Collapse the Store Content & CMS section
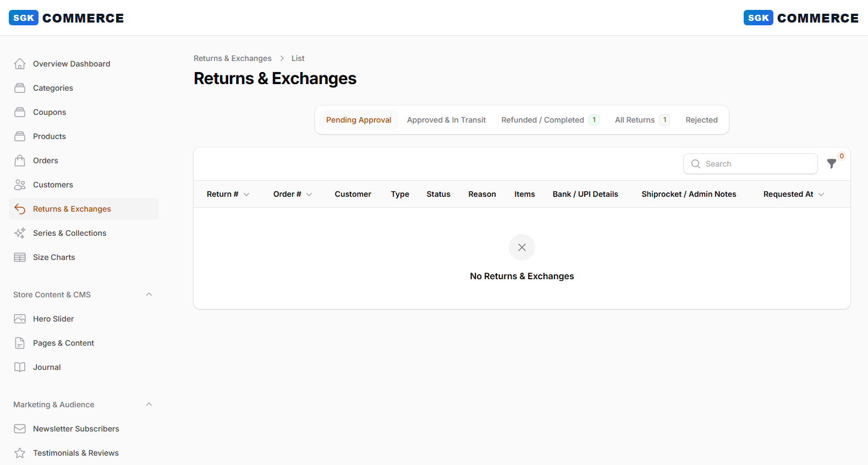 coord(149,295)
